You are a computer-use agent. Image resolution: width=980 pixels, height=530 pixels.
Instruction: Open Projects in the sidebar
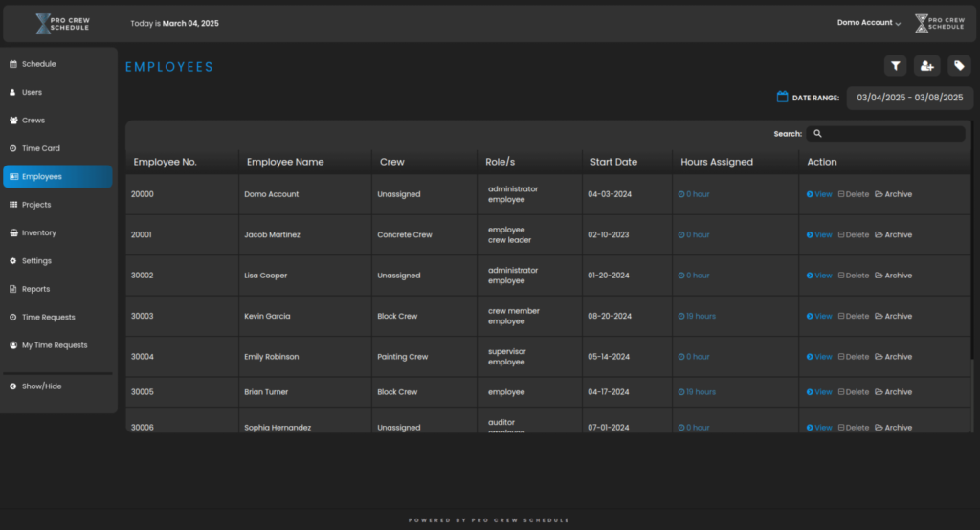click(36, 205)
